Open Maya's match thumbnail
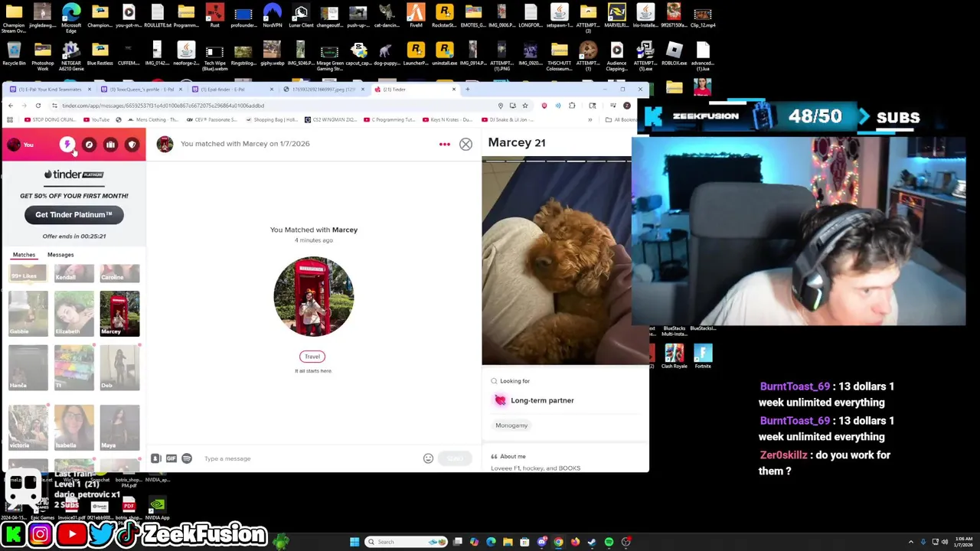Image resolution: width=980 pixels, height=551 pixels. (119, 427)
